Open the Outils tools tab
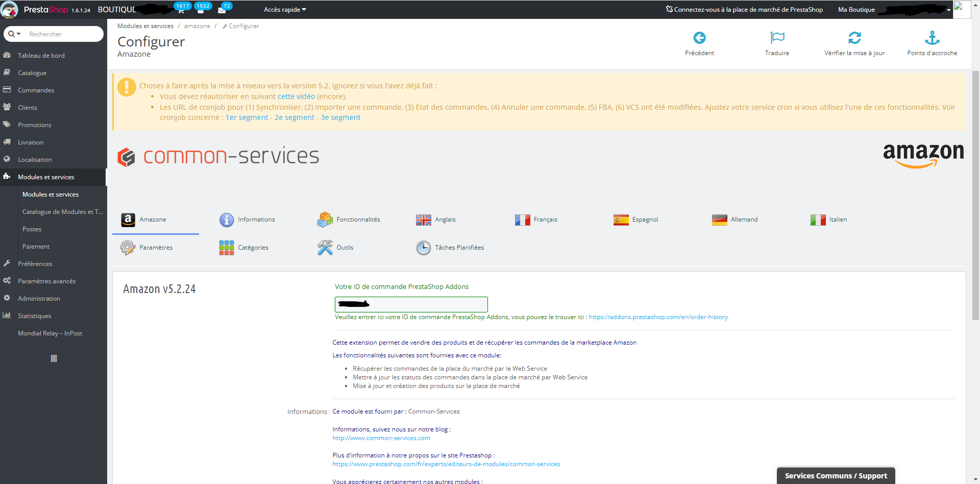 click(335, 248)
